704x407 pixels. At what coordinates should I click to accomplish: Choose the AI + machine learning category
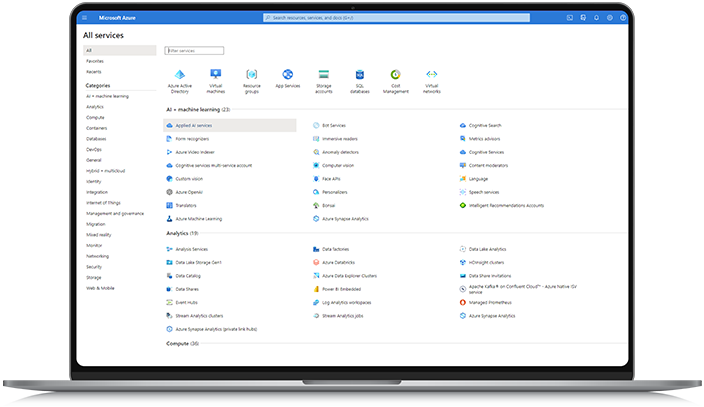(x=107, y=96)
